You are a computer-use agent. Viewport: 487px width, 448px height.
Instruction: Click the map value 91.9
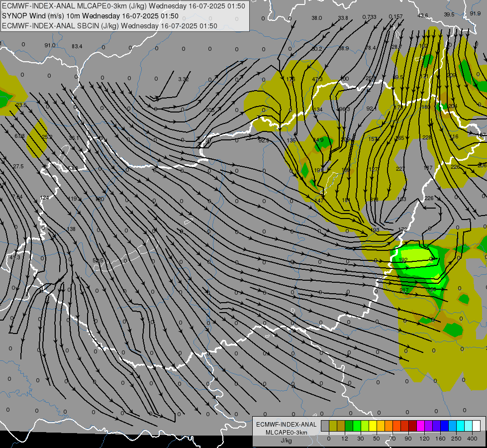pos(475,13)
